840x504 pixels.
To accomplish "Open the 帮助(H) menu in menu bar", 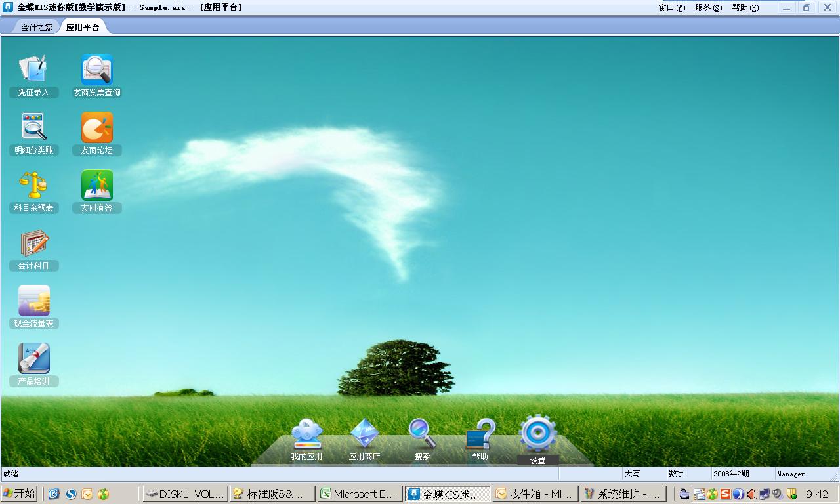I will (x=745, y=8).
